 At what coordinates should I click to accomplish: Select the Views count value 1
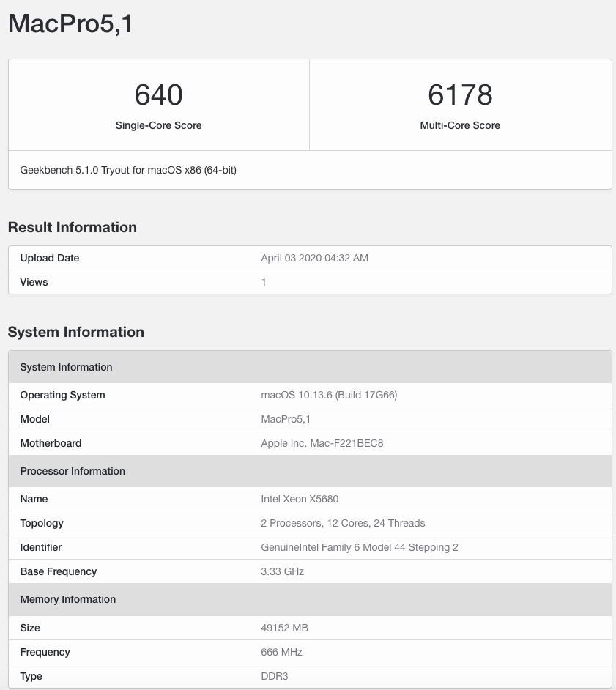(x=264, y=282)
